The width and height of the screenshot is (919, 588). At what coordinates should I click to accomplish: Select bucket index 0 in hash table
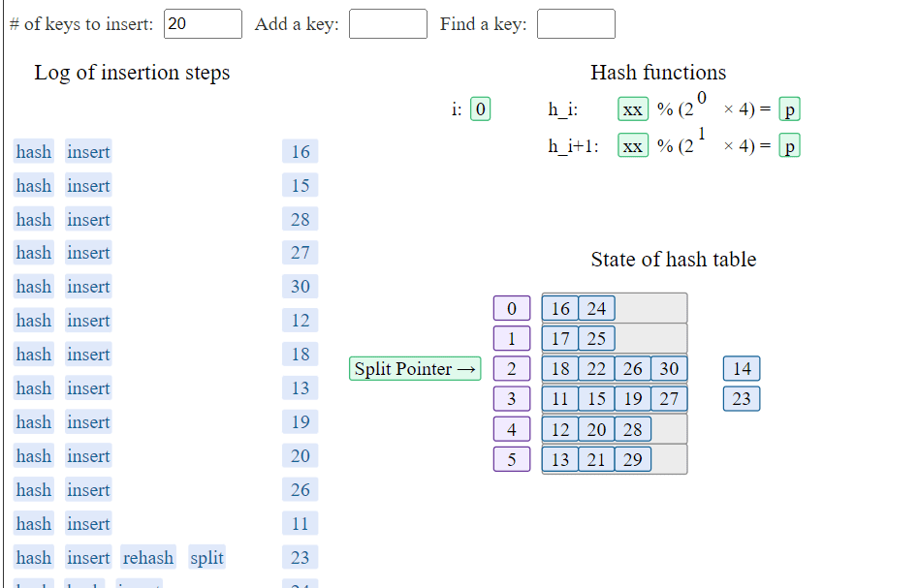(x=512, y=309)
